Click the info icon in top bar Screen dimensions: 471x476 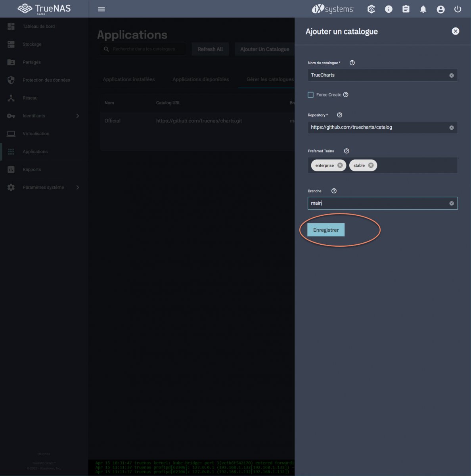pos(389,9)
